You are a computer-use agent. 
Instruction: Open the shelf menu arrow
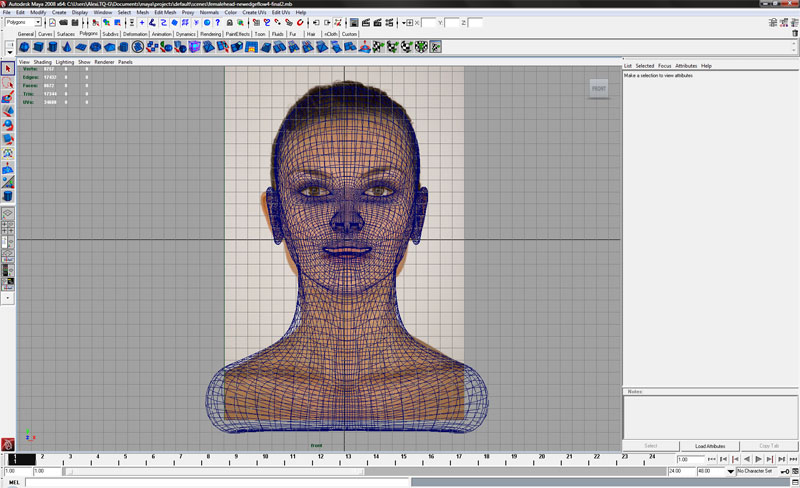10,52
